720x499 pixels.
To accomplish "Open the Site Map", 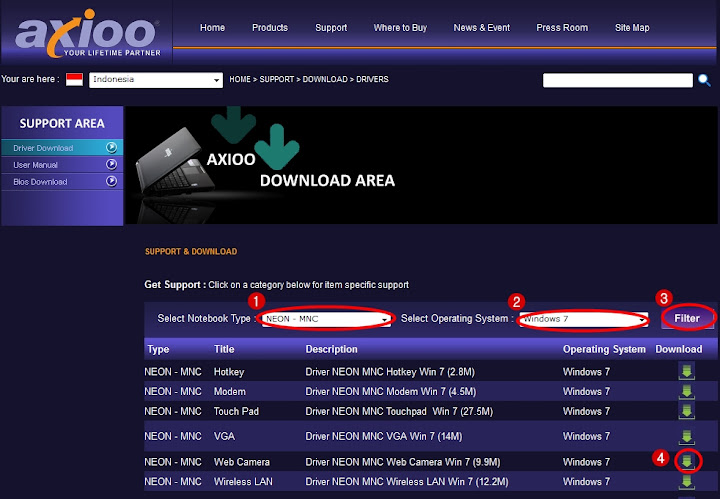I will (x=632, y=28).
